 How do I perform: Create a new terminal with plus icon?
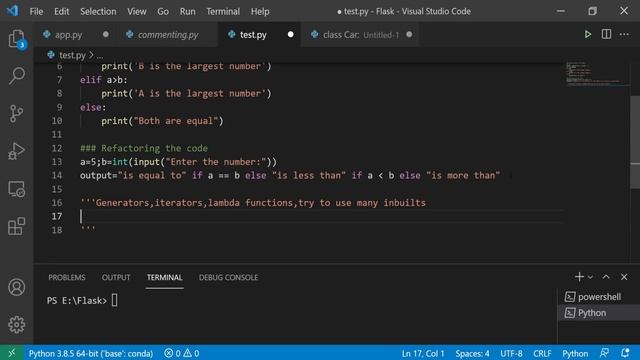(x=579, y=277)
